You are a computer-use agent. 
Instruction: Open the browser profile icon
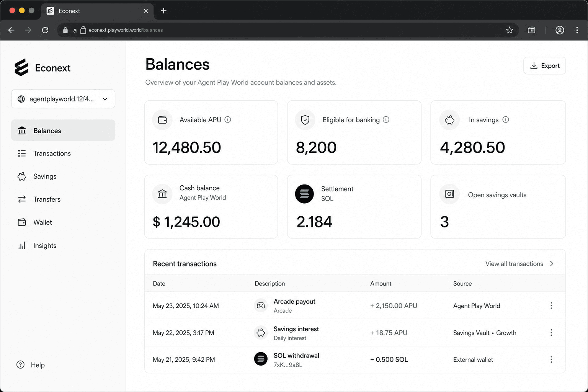tap(560, 30)
